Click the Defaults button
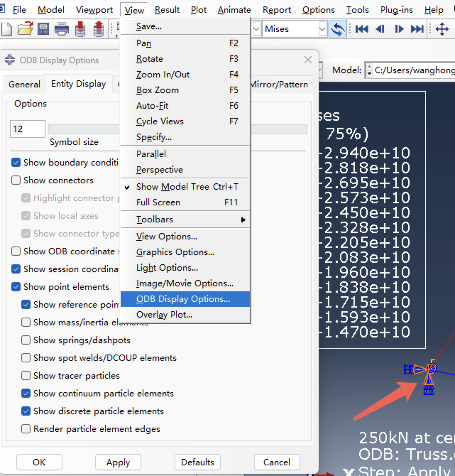The height and width of the screenshot is (476, 455). (197, 462)
